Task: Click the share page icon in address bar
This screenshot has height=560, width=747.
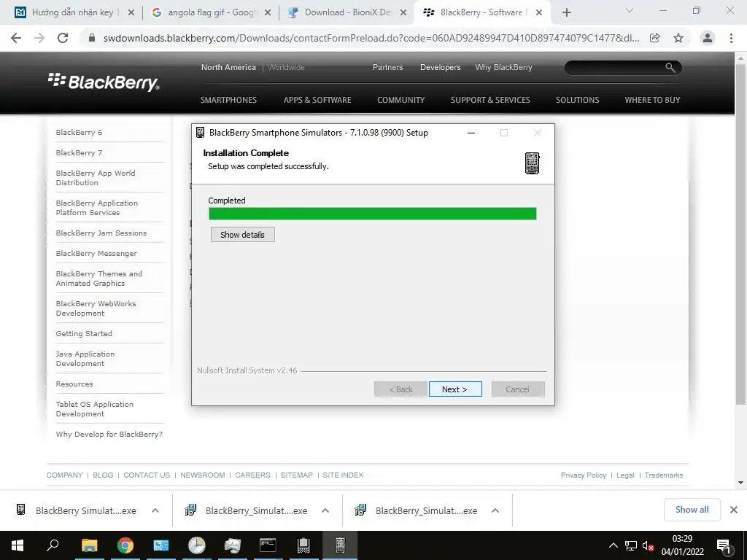Action: [x=655, y=38]
